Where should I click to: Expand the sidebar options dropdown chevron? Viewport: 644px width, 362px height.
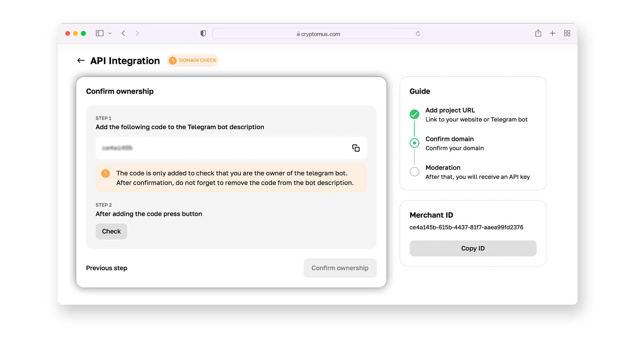pos(110,33)
